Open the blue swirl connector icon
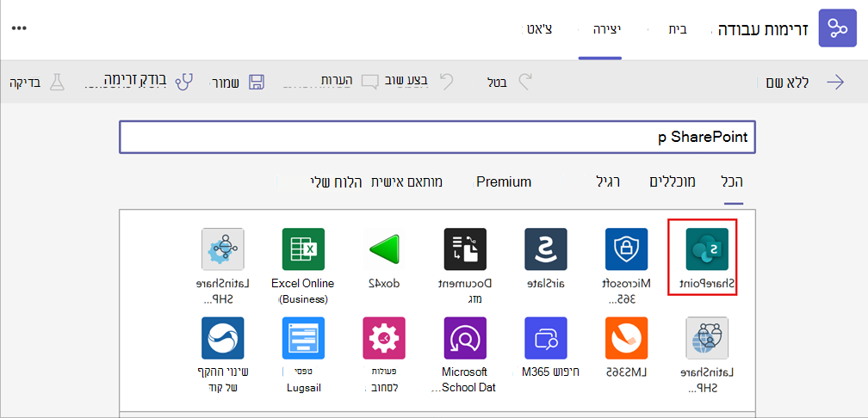Screen dimensions: 868x418 pos(223,338)
